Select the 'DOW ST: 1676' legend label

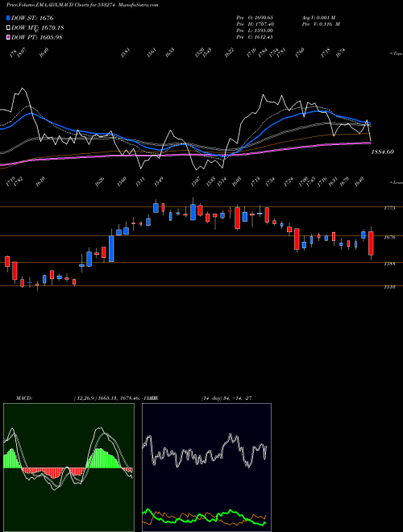32,18
